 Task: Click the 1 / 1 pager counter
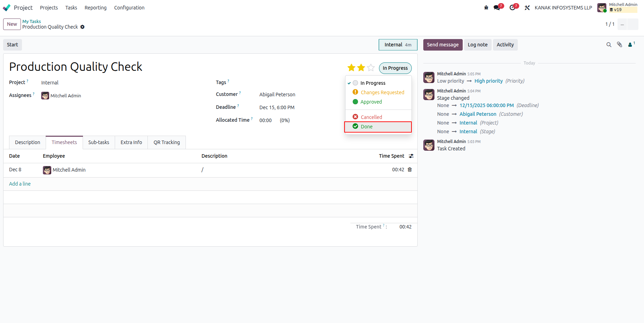[610, 24]
